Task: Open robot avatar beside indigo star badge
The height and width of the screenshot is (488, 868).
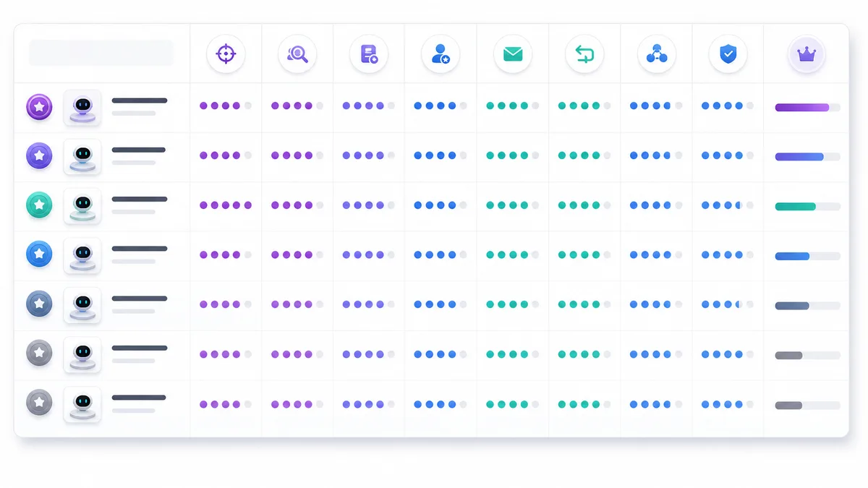Action: click(82, 157)
